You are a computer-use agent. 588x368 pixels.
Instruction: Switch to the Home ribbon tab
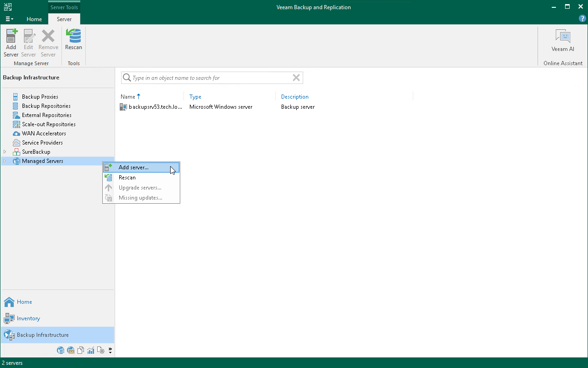click(34, 19)
